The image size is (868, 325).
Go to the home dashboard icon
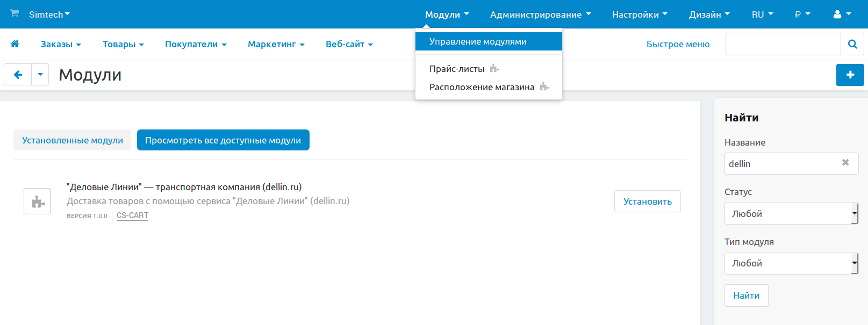pyautogui.click(x=15, y=44)
